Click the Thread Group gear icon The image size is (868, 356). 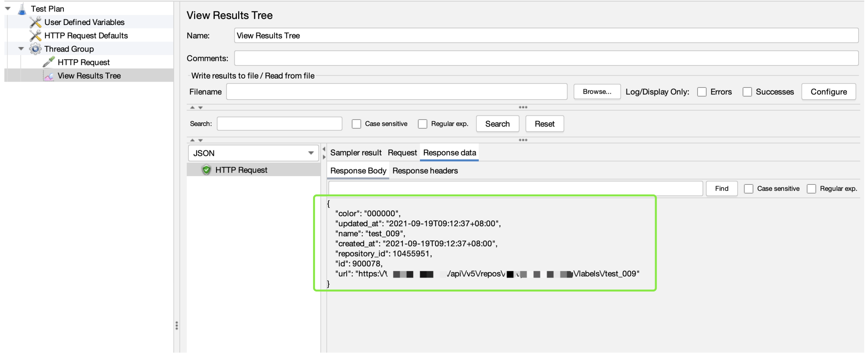(x=35, y=49)
